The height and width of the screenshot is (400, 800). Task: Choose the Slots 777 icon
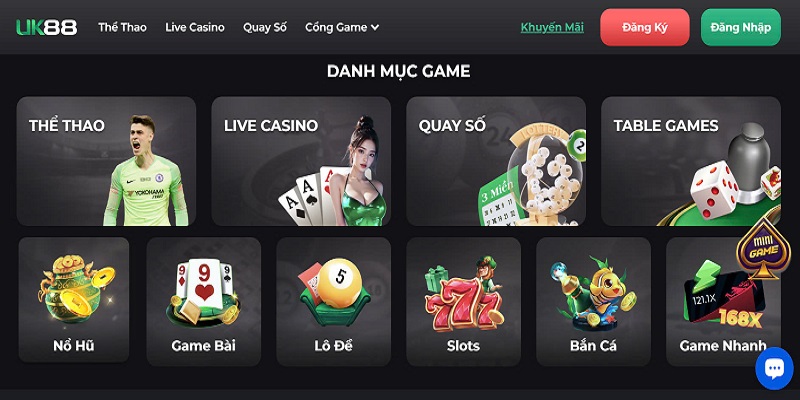[x=463, y=302]
